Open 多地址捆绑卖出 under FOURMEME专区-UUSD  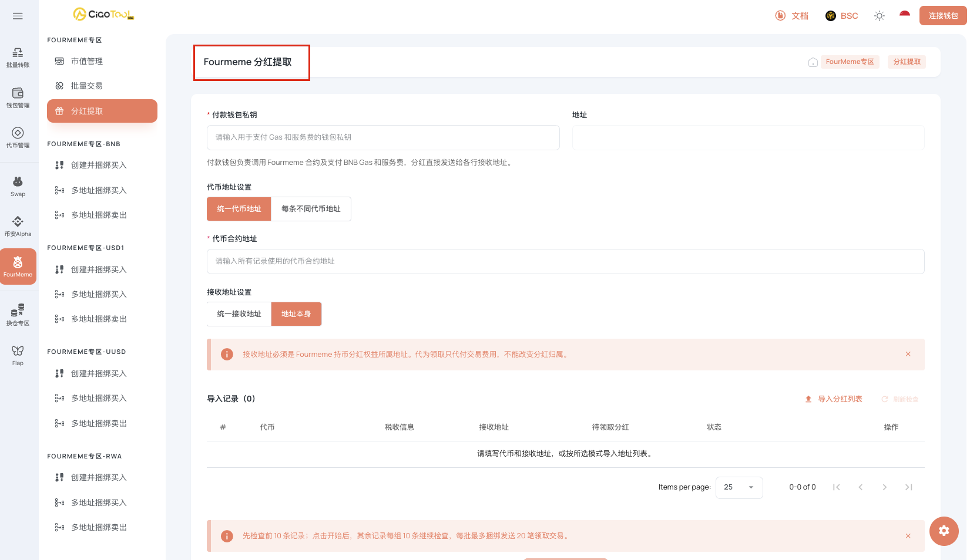pyautogui.click(x=102, y=423)
